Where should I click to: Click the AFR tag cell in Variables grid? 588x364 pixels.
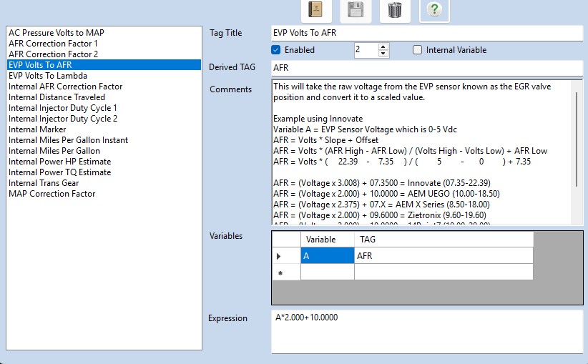tap(444, 256)
